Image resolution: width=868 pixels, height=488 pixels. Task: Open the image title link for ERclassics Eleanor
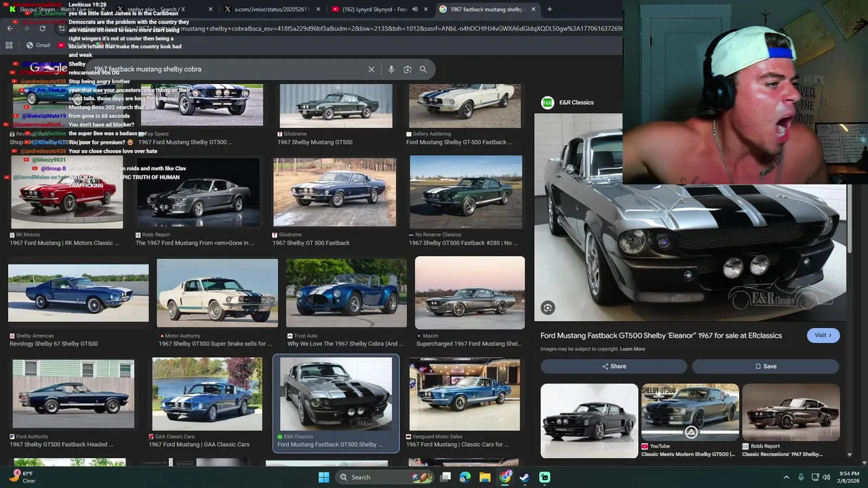661,335
